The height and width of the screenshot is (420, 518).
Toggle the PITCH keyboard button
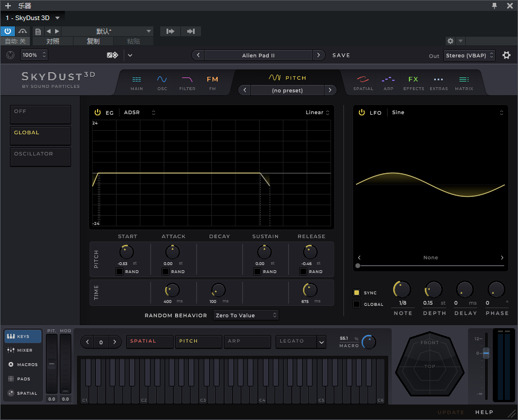click(199, 341)
